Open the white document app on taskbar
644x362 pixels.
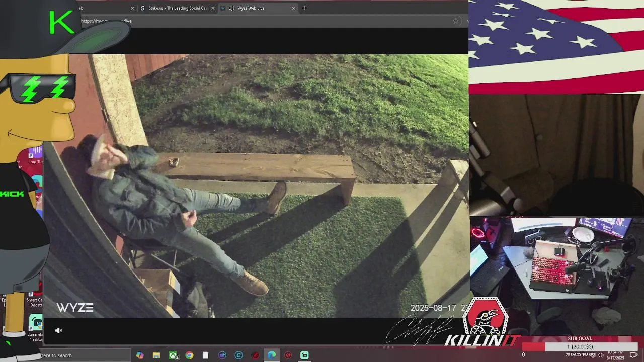click(x=206, y=355)
